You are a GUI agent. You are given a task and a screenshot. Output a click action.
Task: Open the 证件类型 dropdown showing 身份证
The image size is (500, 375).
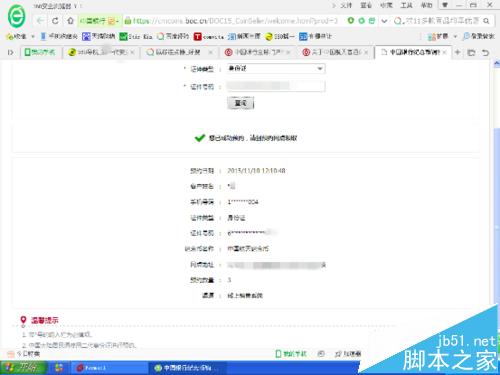(276, 69)
